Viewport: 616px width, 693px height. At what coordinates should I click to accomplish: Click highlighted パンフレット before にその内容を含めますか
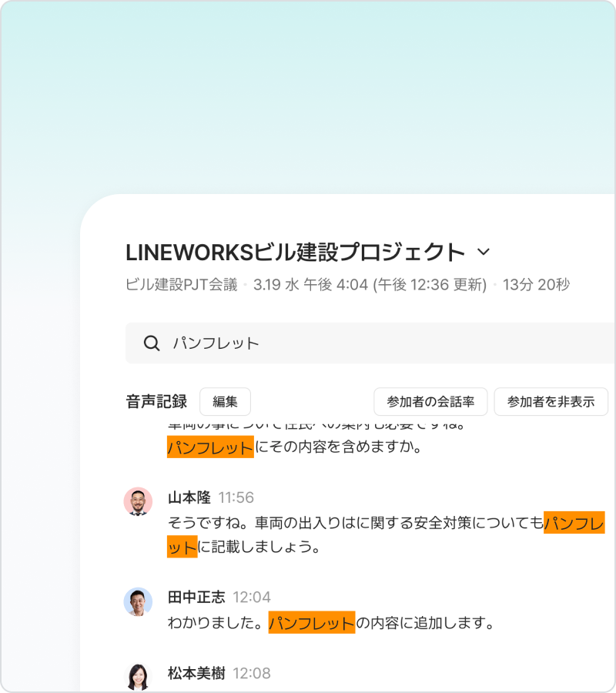tap(210, 447)
